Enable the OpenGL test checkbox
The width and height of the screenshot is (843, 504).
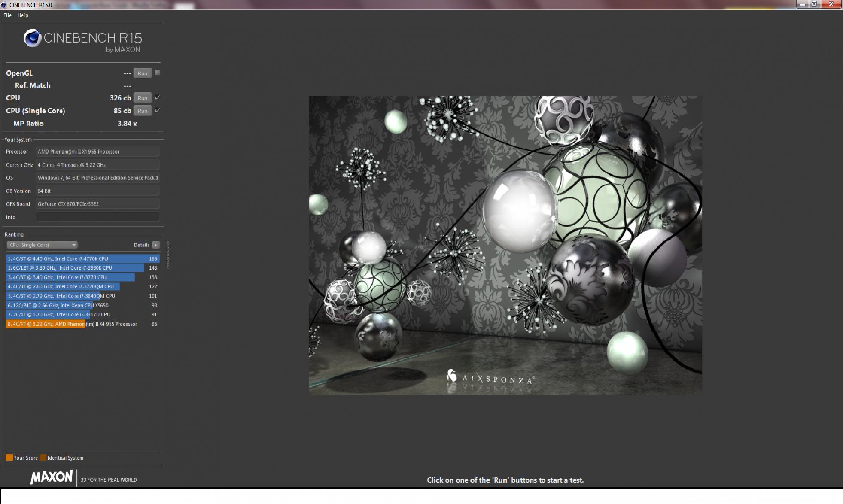158,73
